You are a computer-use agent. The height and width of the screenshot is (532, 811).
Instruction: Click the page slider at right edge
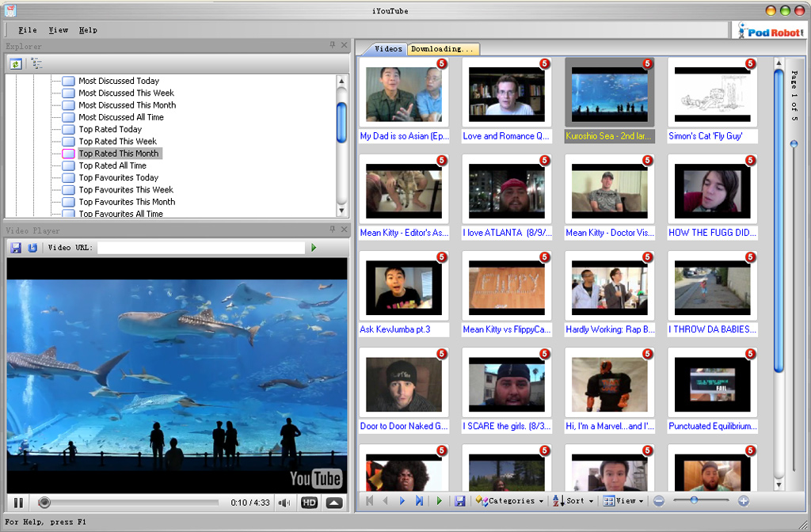794,144
